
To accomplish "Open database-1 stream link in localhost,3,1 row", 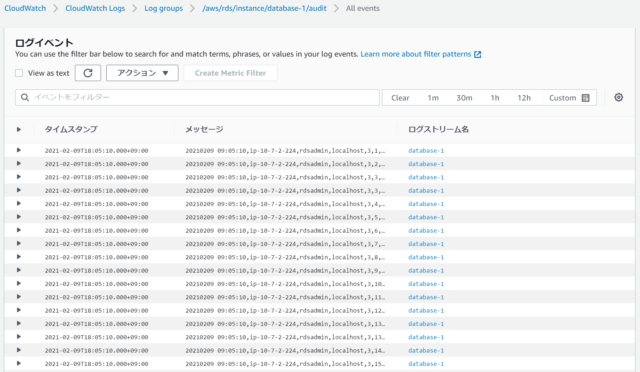I will (426, 151).
